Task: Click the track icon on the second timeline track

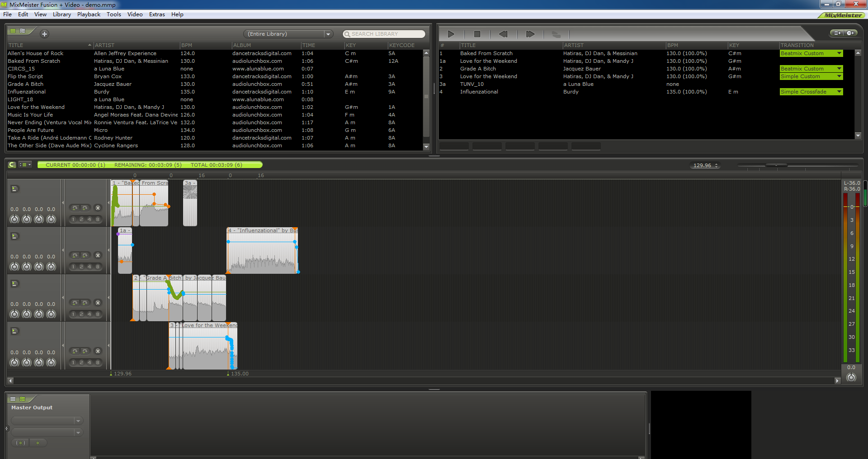Action: pyautogui.click(x=14, y=236)
